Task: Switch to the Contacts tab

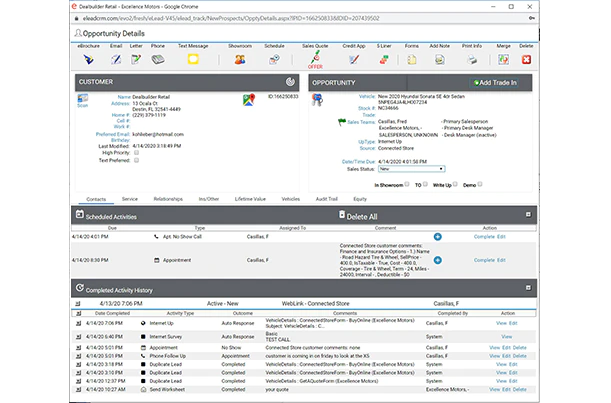Action: click(96, 199)
